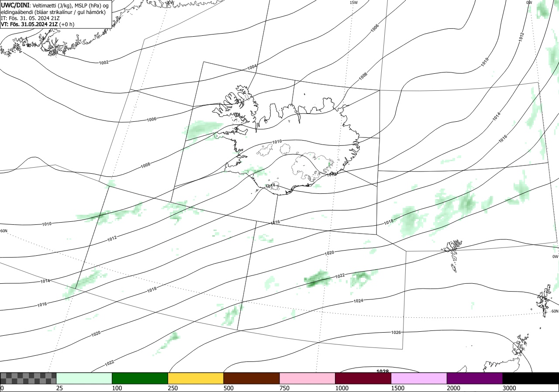Click the yellow 250–500 legend swatch
This screenshot has height=392, width=559.
[x=196, y=378]
